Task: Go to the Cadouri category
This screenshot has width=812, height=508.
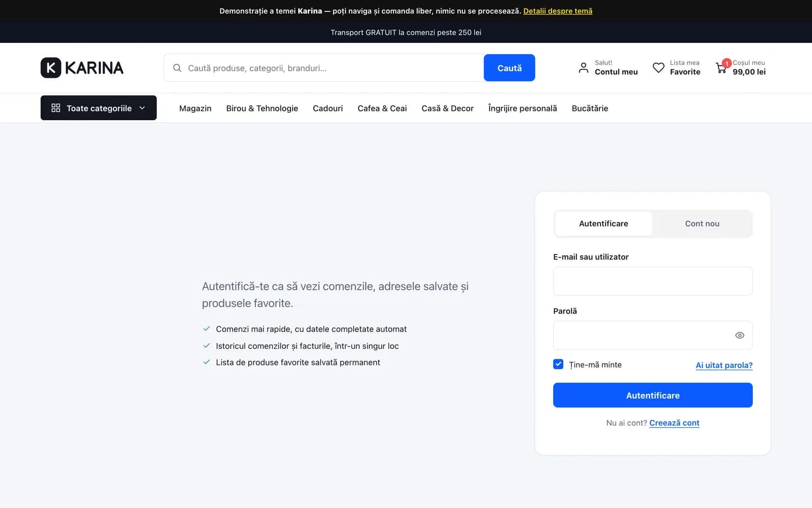Action: pos(328,108)
